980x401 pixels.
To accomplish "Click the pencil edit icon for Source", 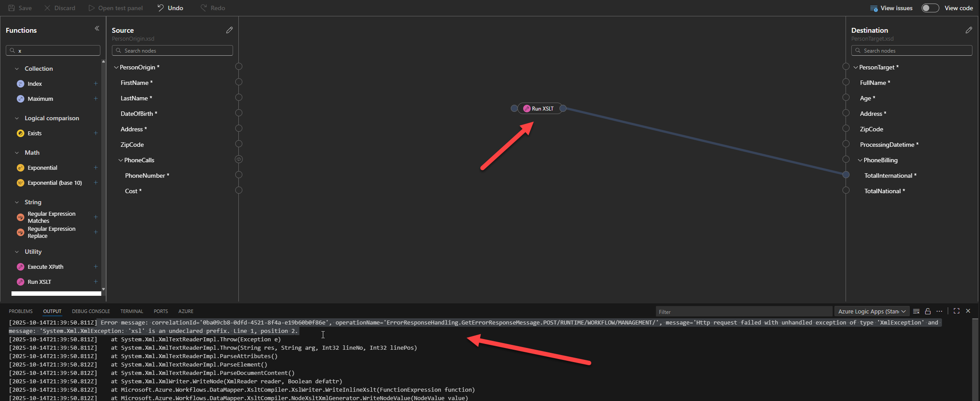I will tap(229, 30).
